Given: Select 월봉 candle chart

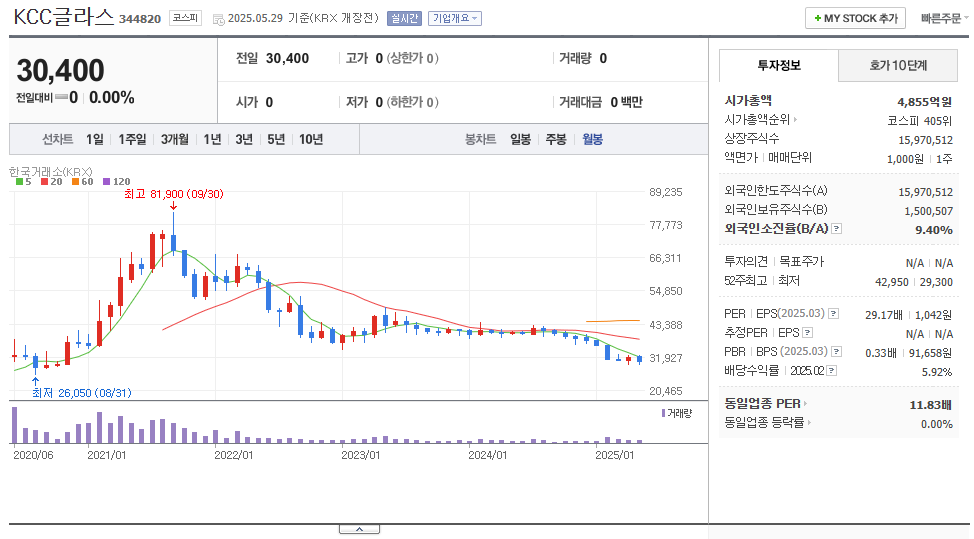Looking at the screenshot, I should 593,139.
